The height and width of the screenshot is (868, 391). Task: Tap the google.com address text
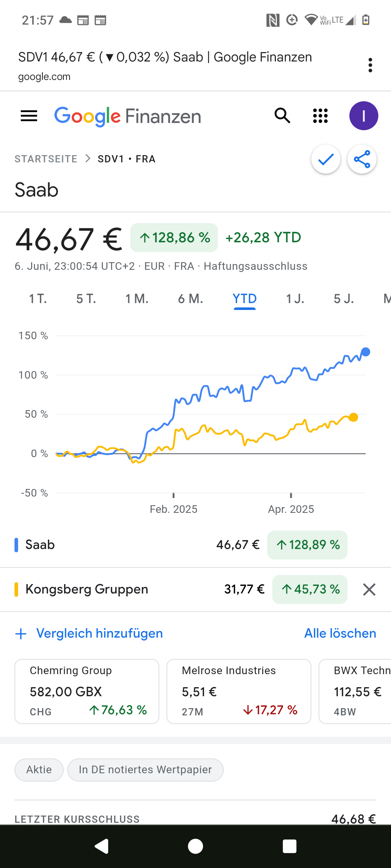coord(44,77)
